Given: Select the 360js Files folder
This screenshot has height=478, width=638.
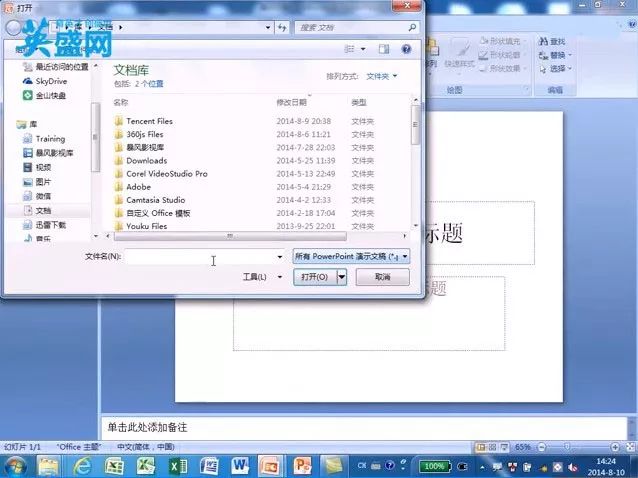Looking at the screenshot, I should 144,134.
